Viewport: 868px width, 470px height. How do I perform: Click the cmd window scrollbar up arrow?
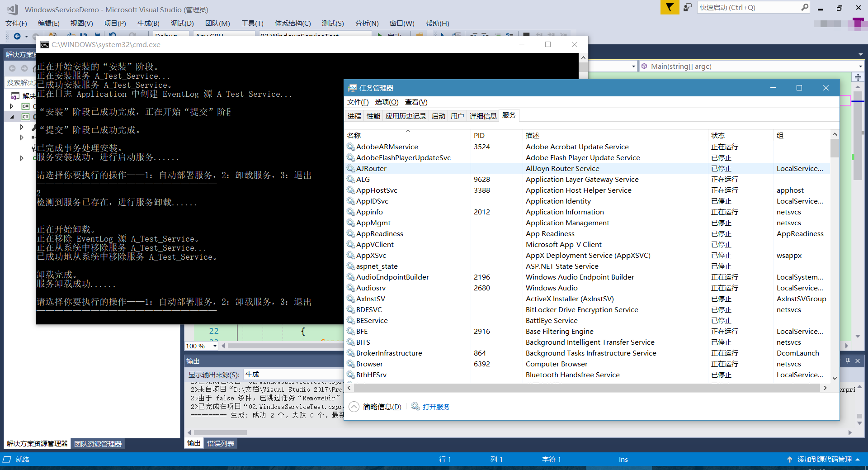click(x=583, y=57)
